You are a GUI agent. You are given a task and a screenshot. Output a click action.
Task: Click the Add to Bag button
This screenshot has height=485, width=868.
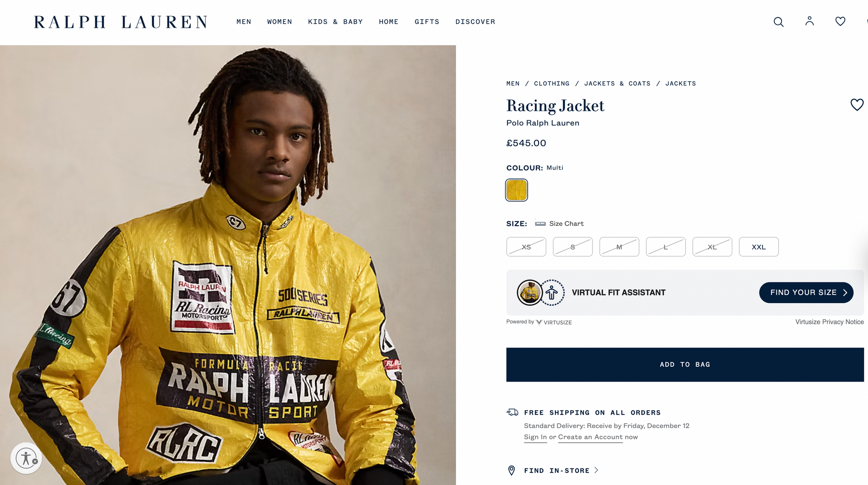pos(685,365)
